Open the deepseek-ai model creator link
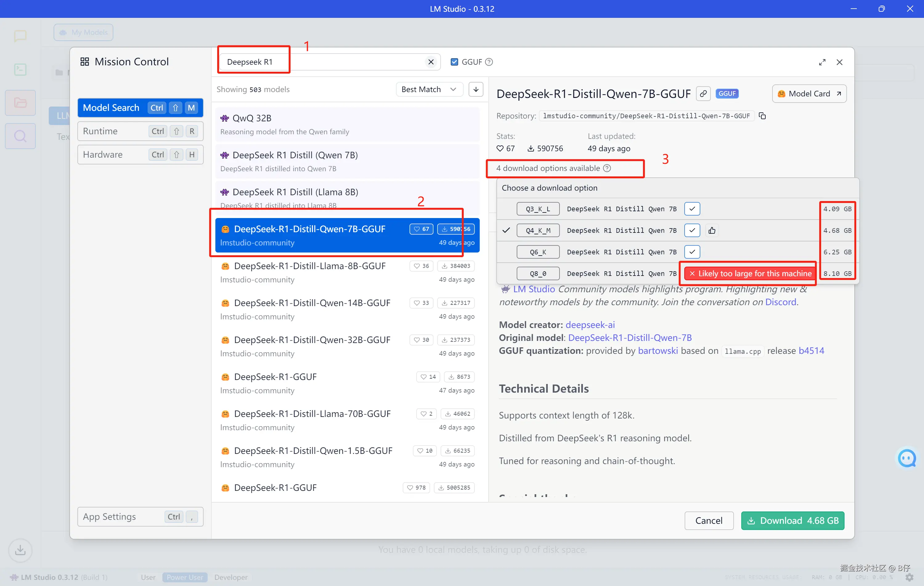This screenshot has width=924, height=586. click(590, 325)
